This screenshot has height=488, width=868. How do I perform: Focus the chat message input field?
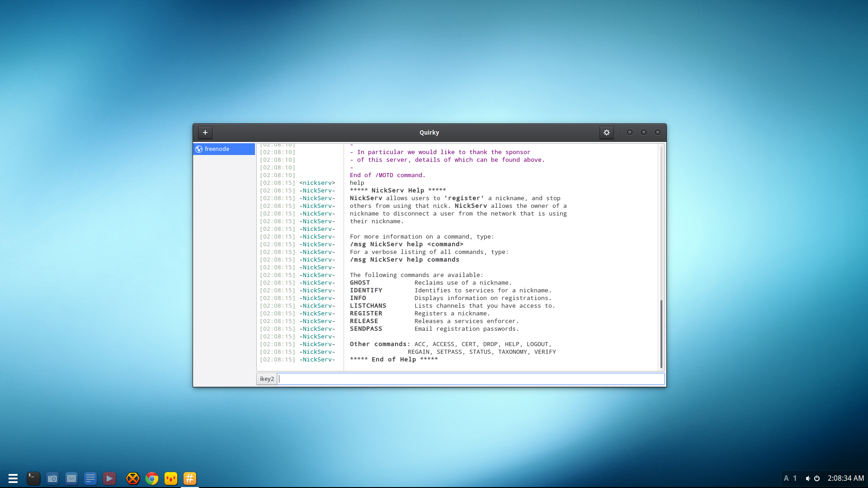click(x=471, y=379)
